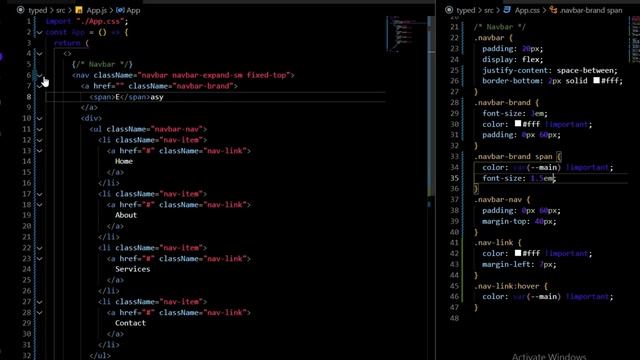Open src breadcrumb folder in right editor
This screenshot has height=360, width=640.
489,10
